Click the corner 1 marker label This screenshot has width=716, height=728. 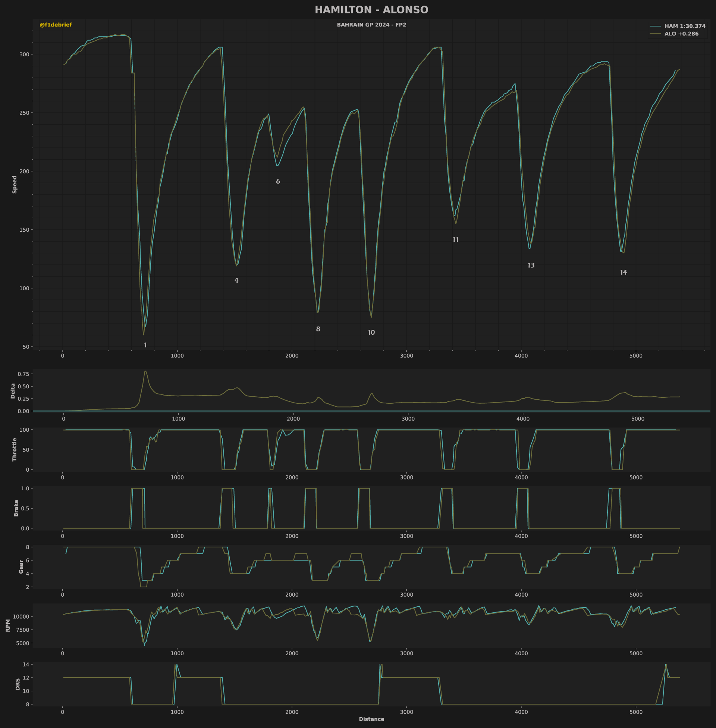(145, 345)
